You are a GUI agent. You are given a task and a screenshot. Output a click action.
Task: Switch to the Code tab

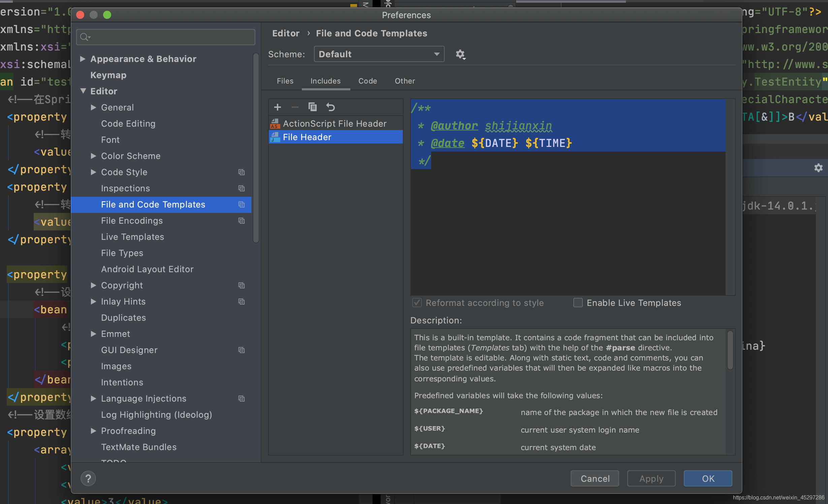coord(368,81)
